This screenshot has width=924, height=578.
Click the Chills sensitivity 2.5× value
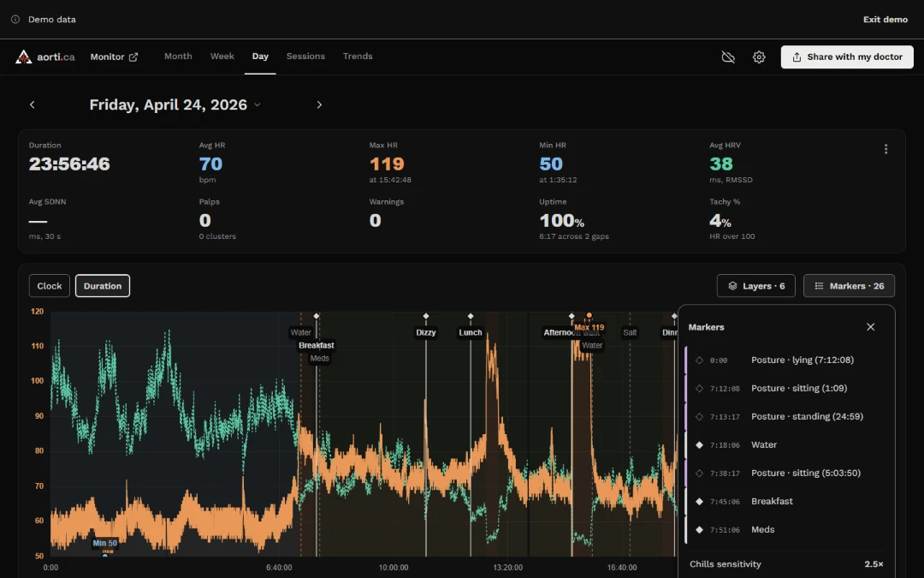click(874, 564)
